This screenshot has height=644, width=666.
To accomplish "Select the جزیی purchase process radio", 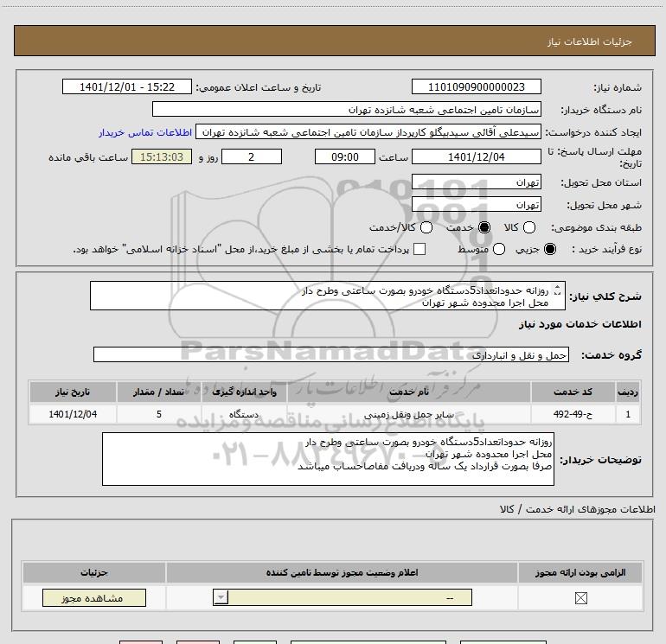I will point(550,249).
